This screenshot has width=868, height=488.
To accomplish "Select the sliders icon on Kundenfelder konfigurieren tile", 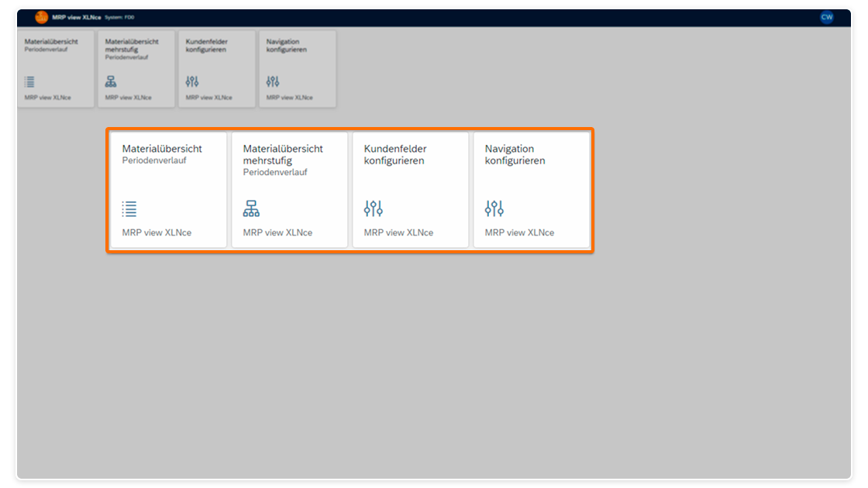I will 373,207.
